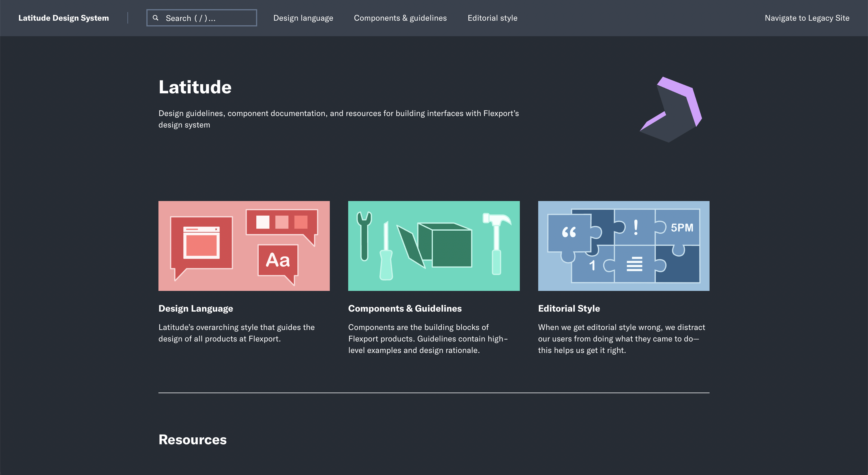Click the quotation mark puzzle piece
Image resolution: width=868 pixels, height=475 pixels.
(569, 233)
